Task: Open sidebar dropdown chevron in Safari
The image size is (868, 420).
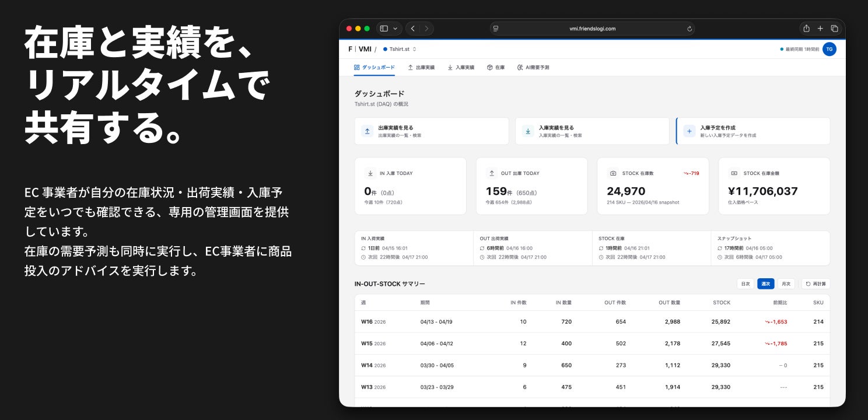Action: point(395,28)
